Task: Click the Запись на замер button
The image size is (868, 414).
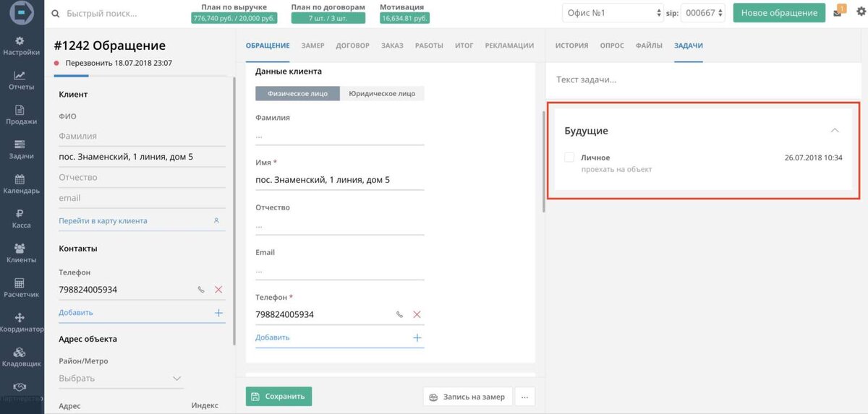Action: 468,396
